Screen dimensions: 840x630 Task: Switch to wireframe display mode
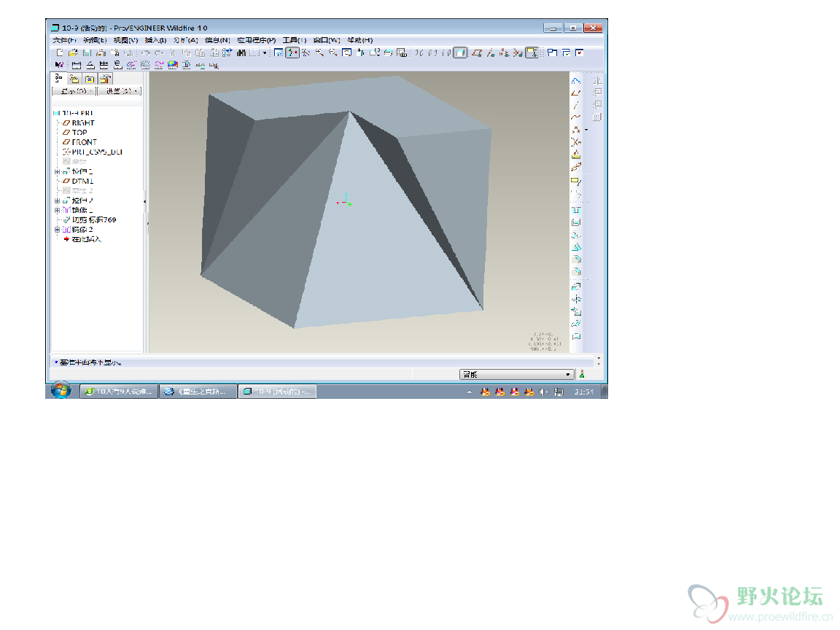click(419, 52)
